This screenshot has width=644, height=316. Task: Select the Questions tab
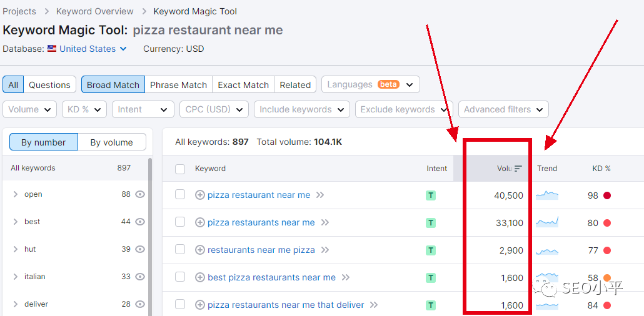(x=49, y=85)
